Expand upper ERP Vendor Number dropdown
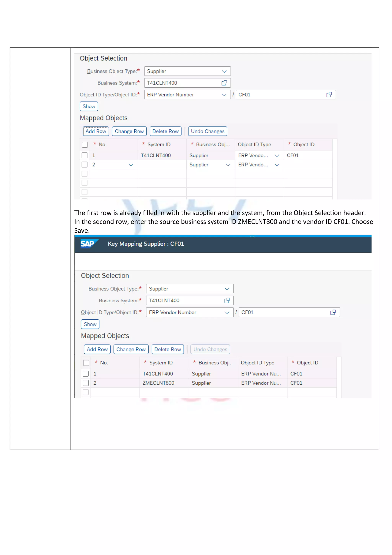Screen dimensions: 392x555 224,95
